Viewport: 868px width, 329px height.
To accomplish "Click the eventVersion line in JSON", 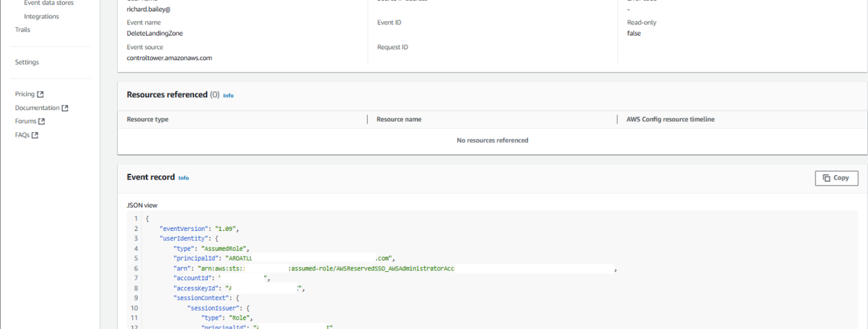I will pyautogui.click(x=199, y=228).
